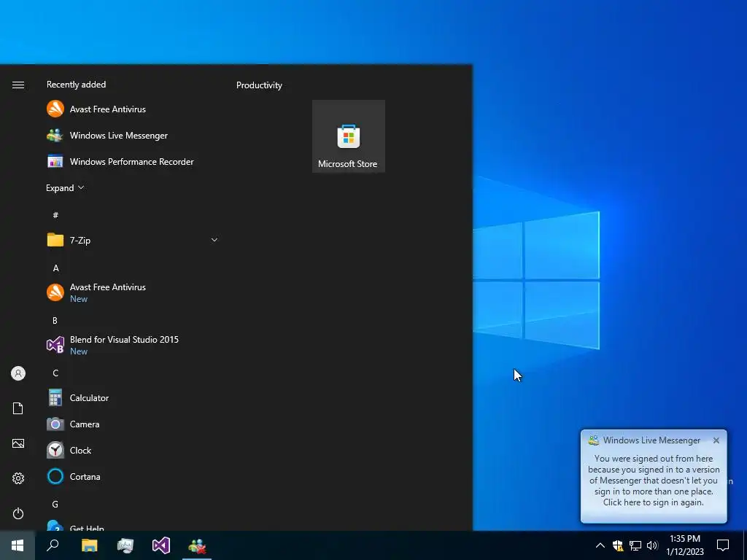
Task: Open Windows Security tray icon
Action: tap(618, 545)
